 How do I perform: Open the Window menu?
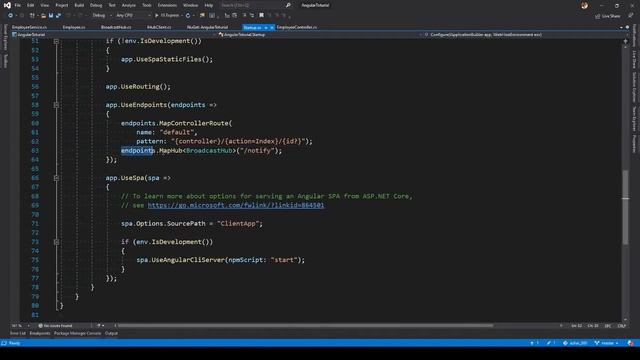[x=190, y=5]
